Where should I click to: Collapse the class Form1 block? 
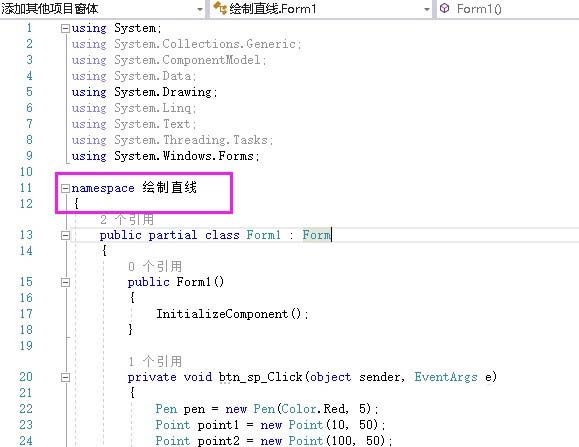65,235
